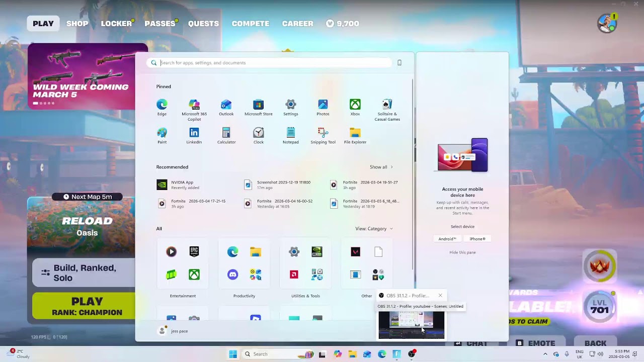644x362 pixels.
Task: Open gear icon in Utilities & Tools
Action: 294,251
